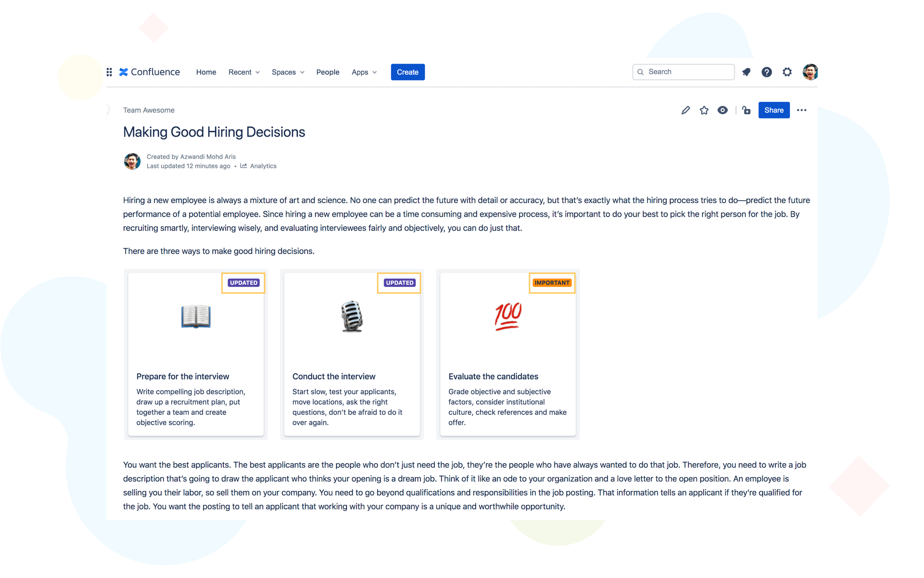Click 'Last updated 12 minutes ago' text
Viewport: 924px width, 578px height.
coord(188,166)
